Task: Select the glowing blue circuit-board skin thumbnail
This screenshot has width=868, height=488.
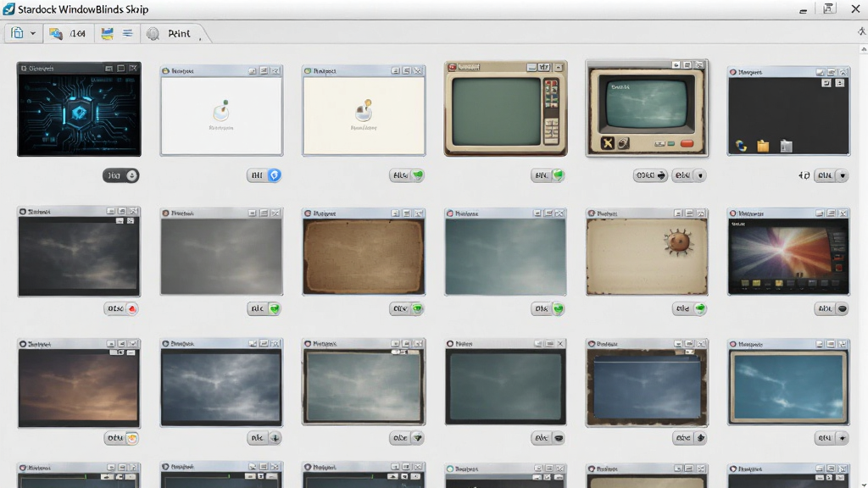Action: [79, 109]
